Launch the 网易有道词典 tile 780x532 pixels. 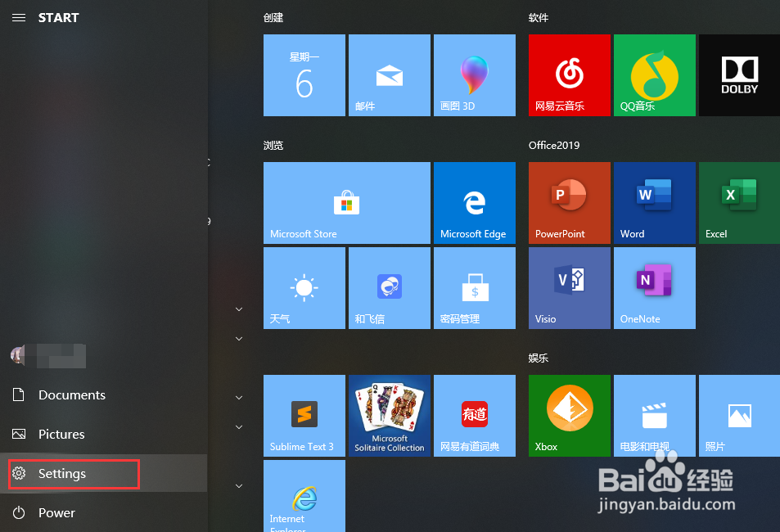pos(475,416)
